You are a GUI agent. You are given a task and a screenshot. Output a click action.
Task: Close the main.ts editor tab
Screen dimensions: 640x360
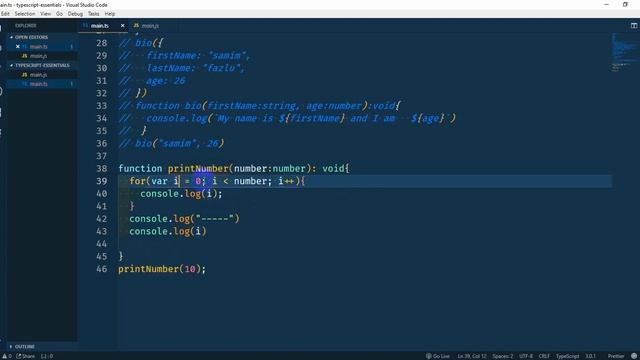pyautogui.click(x=122, y=26)
